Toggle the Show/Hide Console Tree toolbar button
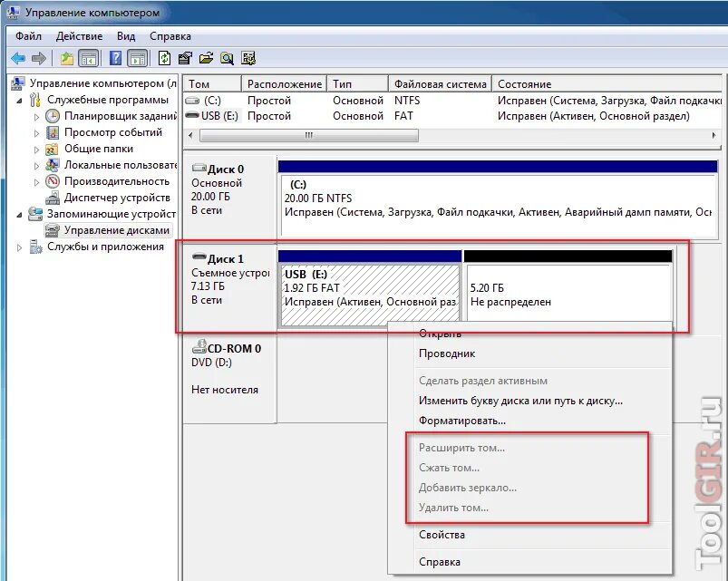 pos(89,59)
